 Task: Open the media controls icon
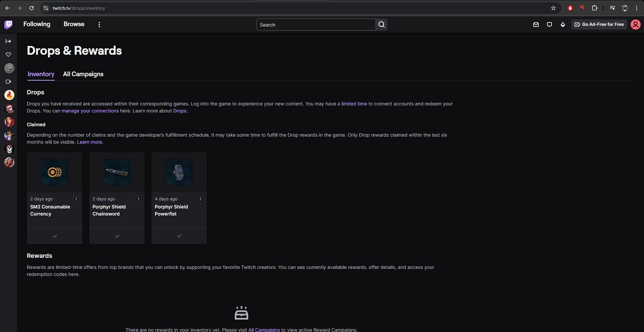pos(612,8)
